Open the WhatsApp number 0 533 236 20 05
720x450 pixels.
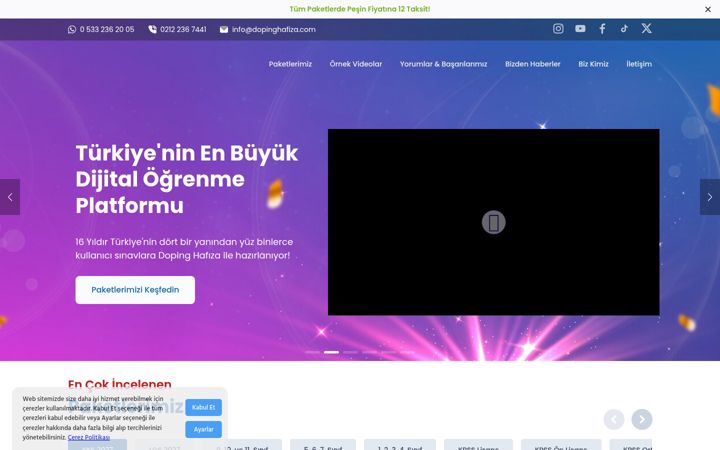tap(107, 29)
